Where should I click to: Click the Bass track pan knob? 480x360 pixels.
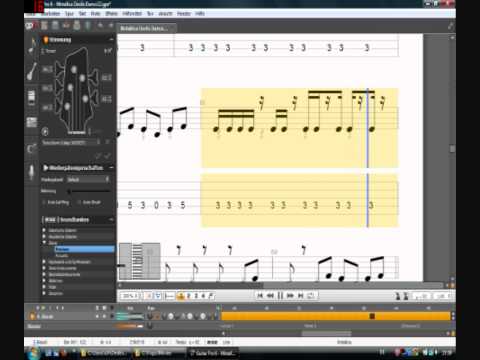coord(150,316)
